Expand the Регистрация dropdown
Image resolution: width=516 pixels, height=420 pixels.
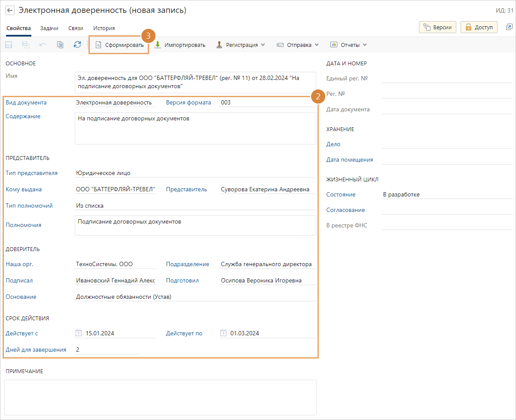pos(241,45)
